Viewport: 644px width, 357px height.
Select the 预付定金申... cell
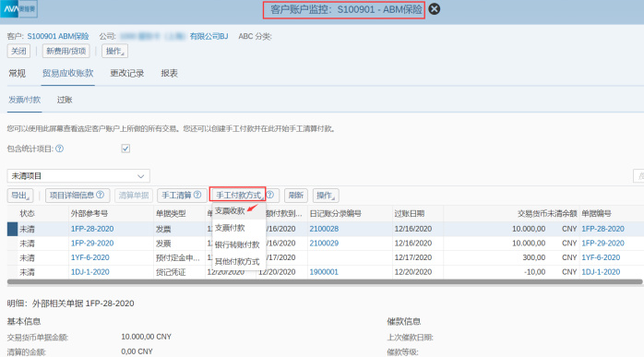[x=178, y=257]
